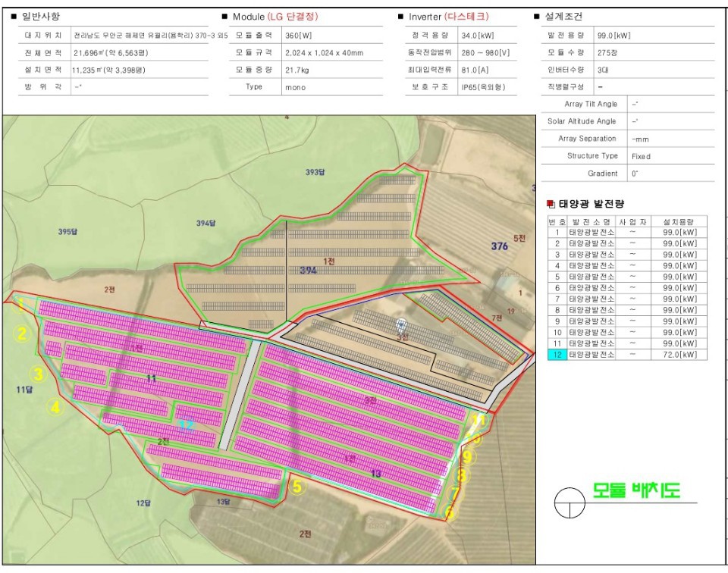The image size is (728, 573).
Task: Select the Structure Type Fixed value
Action: click(641, 156)
